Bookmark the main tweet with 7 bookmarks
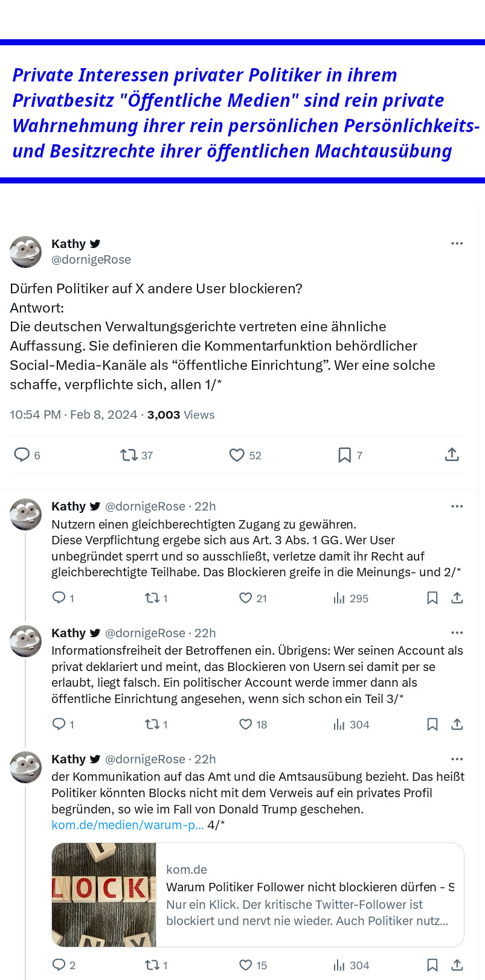485x980 pixels. [x=344, y=455]
